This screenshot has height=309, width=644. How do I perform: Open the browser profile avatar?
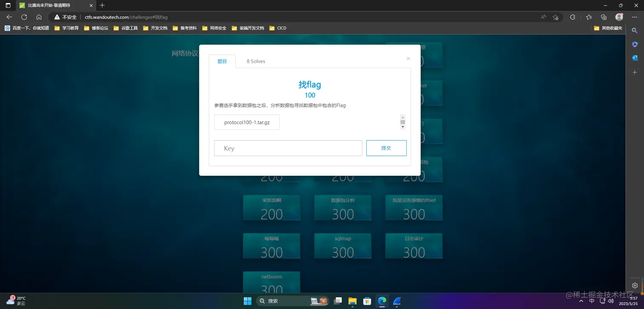[618, 17]
